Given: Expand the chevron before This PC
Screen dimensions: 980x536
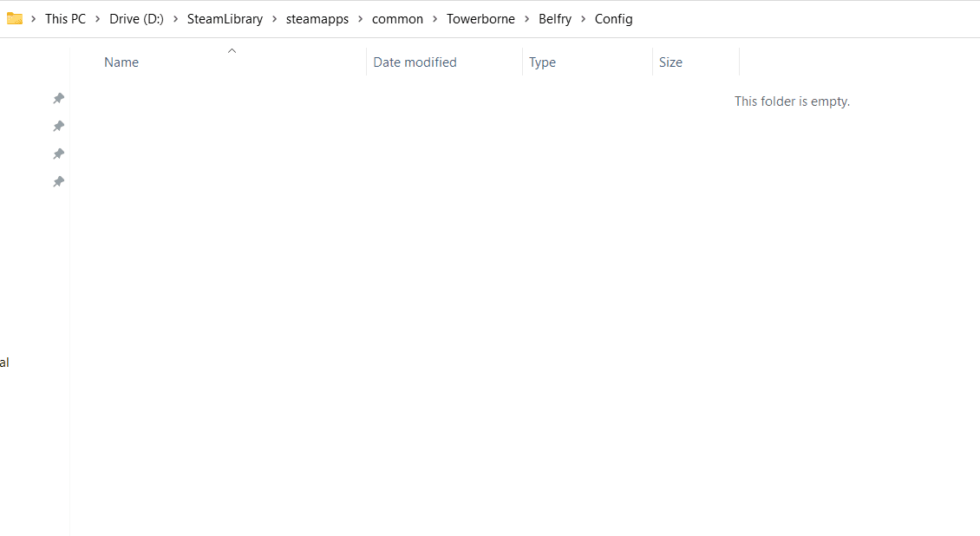Looking at the screenshot, I should pyautogui.click(x=34, y=19).
